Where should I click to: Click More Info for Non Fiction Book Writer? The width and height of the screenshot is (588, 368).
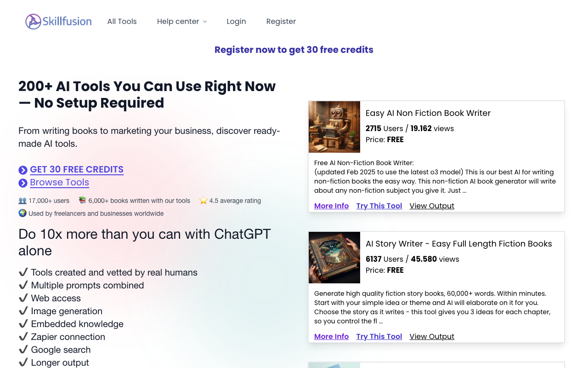click(331, 206)
